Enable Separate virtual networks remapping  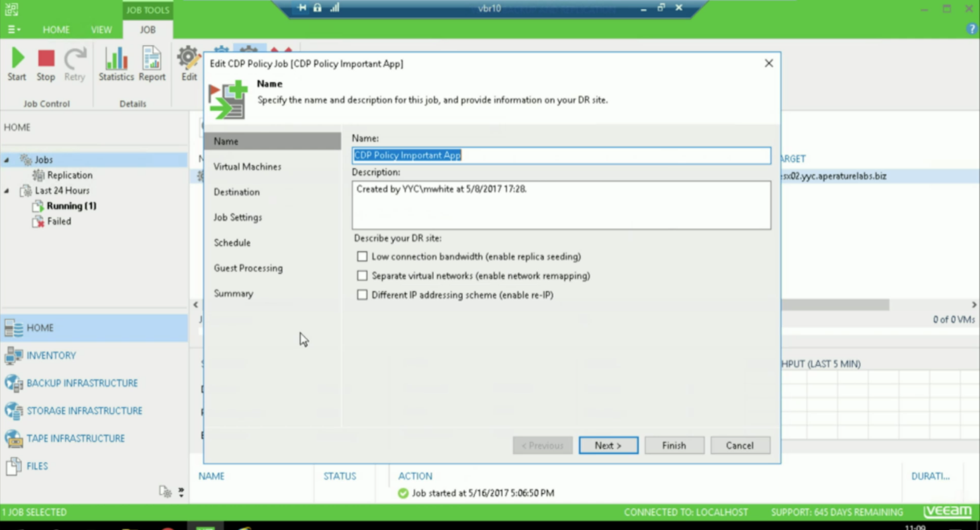click(x=362, y=276)
